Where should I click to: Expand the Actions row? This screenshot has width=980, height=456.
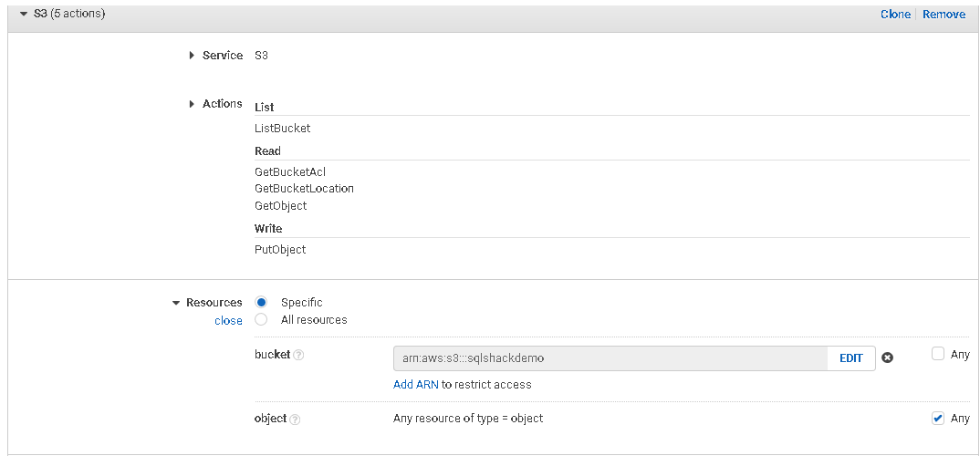coord(192,104)
